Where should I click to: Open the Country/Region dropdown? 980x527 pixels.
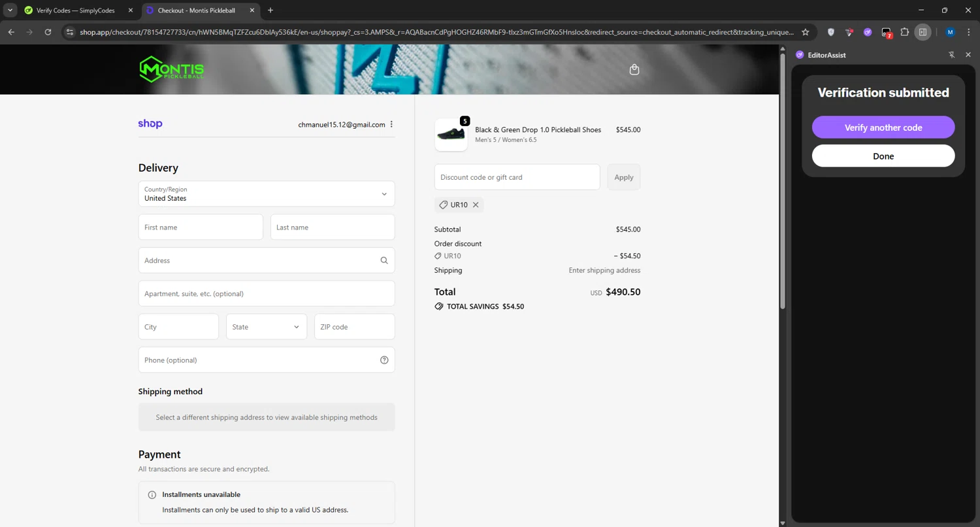[x=267, y=194]
